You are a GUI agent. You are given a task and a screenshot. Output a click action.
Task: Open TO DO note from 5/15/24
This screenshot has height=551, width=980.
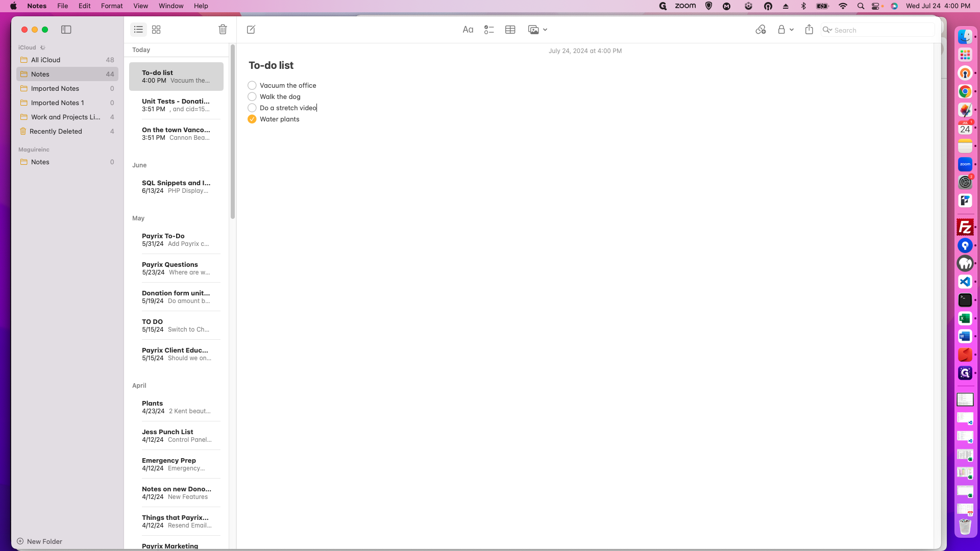(x=176, y=325)
